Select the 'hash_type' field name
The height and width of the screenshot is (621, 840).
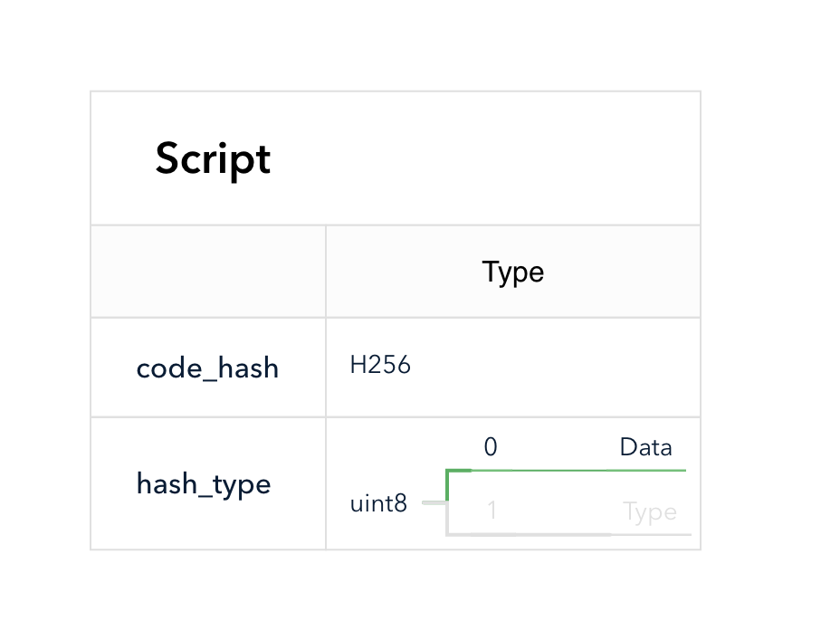pos(204,484)
